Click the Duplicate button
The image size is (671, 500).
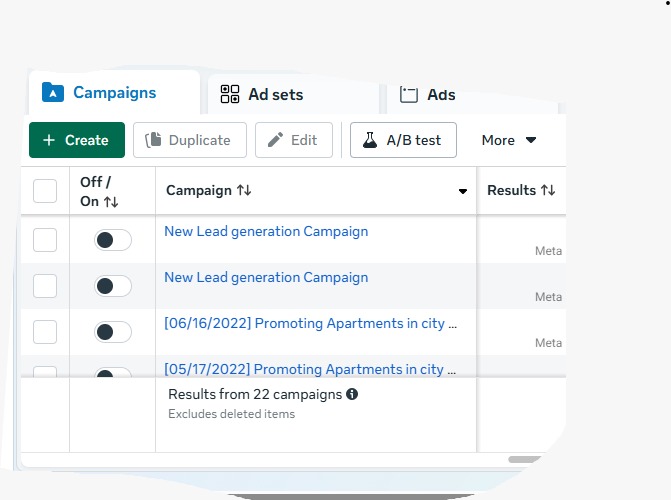click(190, 140)
